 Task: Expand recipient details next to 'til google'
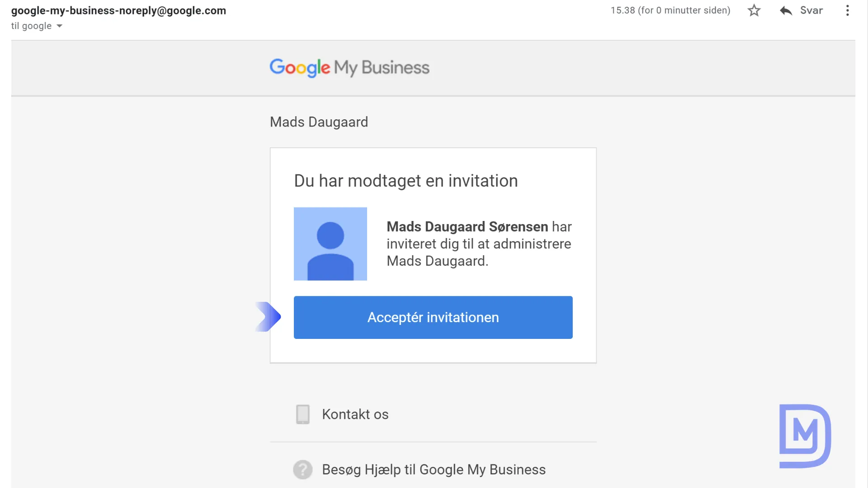point(59,26)
